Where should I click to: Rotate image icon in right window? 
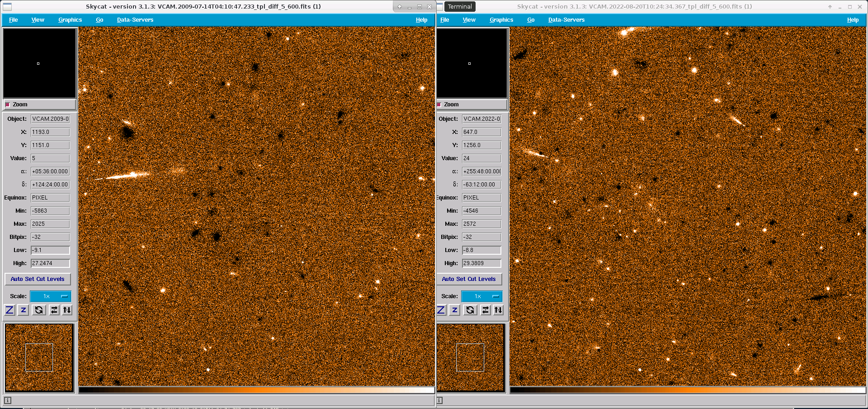tap(470, 310)
